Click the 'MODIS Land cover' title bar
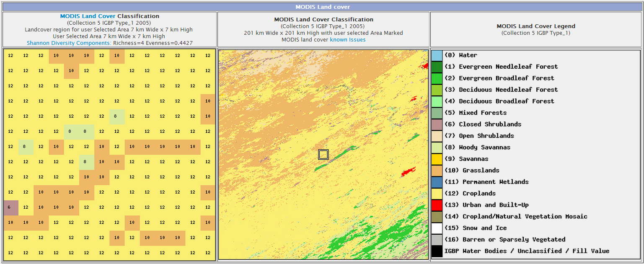644x264 pixels. click(x=322, y=7)
